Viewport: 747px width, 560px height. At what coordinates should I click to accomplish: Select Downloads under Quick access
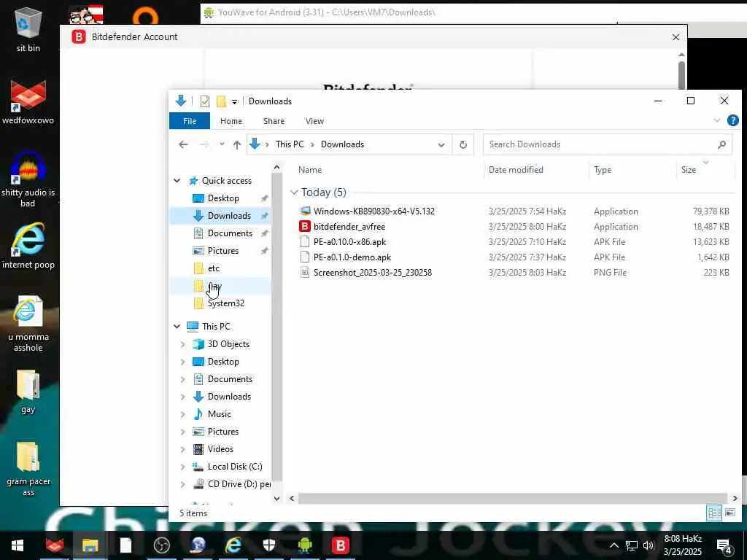coord(228,216)
